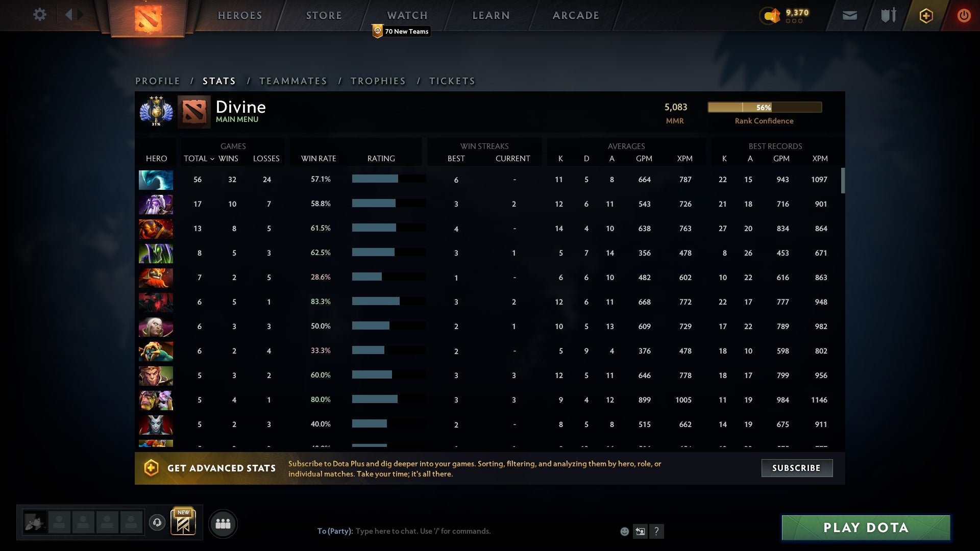Open the TOTAL games sort dropdown
The width and height of the screenshot is (980, 551).
coord(199,158)
